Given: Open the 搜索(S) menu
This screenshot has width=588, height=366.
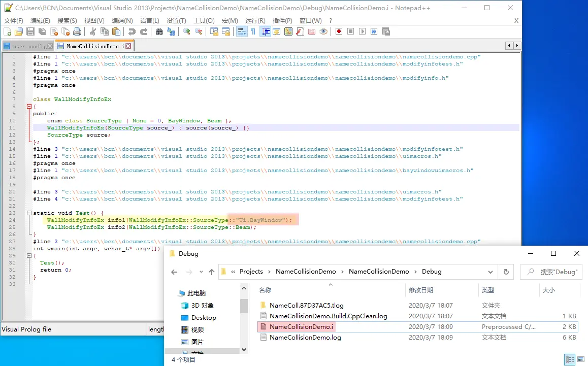Looking at the screenshot, I should point(67,20).
